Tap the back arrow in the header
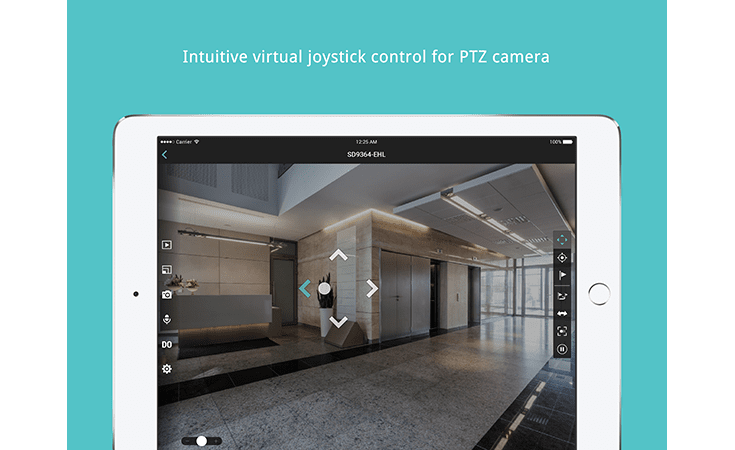 pyautogui.click(x=165, y=155)
